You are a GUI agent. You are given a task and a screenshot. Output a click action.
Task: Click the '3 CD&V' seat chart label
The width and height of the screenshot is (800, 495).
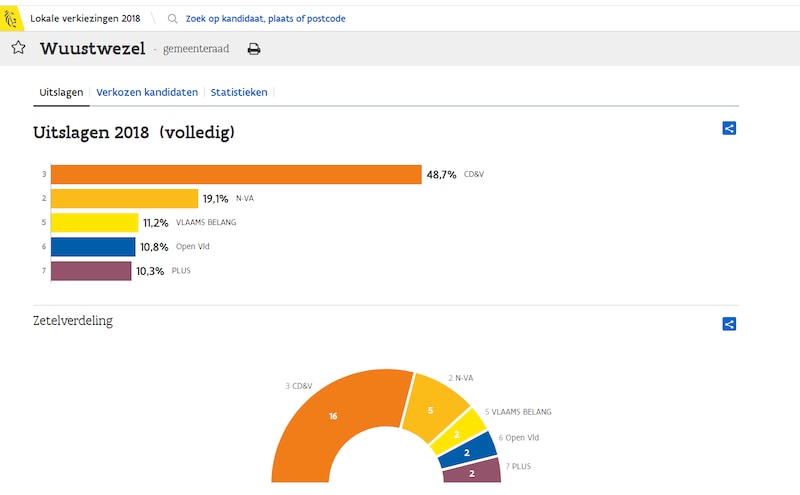click(298, 386)
